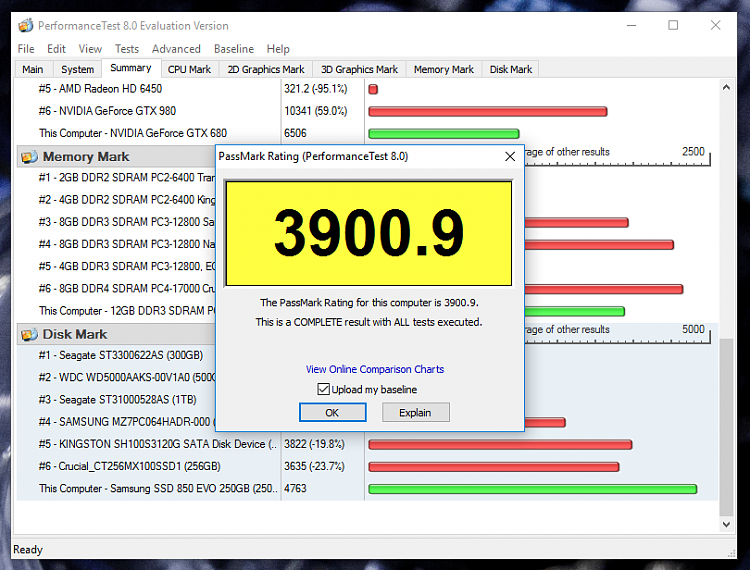The width and height of the screenshot is (750, 570).
Task: Click the 321.2 (-95.1%) score value
Action: (316, 89)
